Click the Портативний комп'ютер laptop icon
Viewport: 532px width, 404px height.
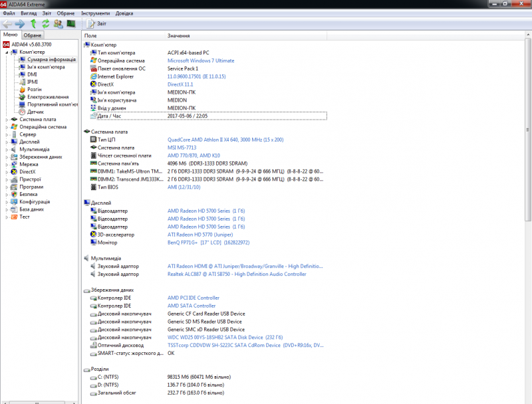tap(23, 104)
